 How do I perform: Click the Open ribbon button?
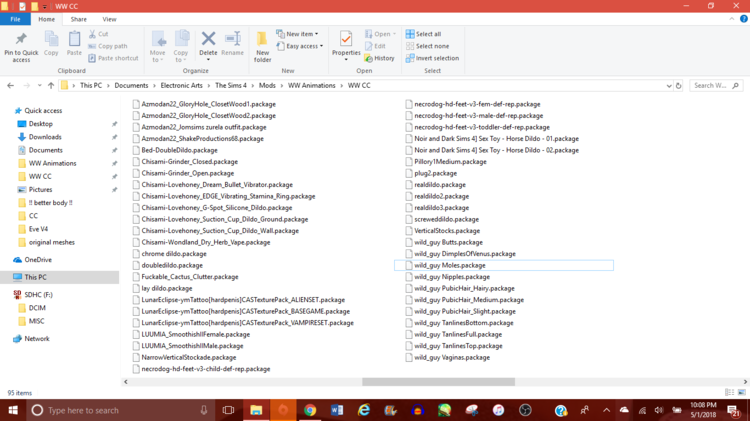(380, 34)
